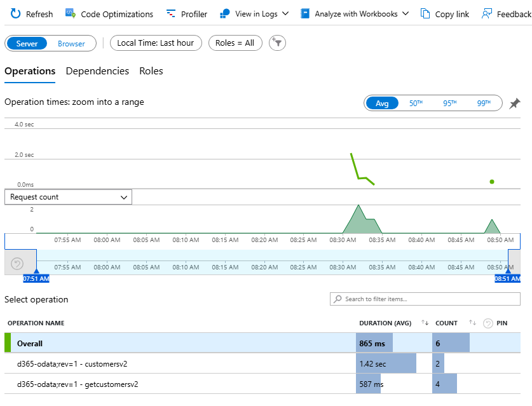Click the Copy link icon
Image resolution: width=532 pixels, height=406 pixels.
(424, 13)
